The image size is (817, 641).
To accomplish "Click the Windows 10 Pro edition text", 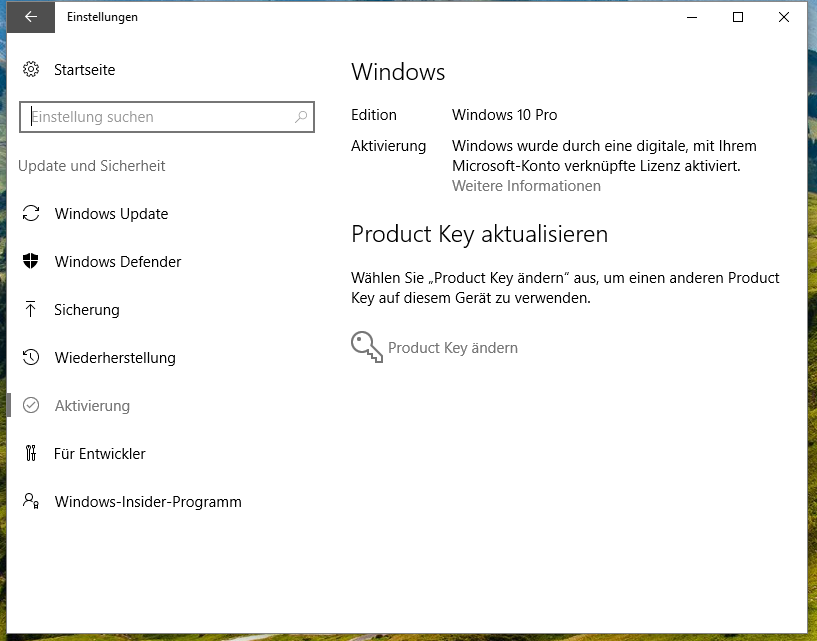I will 504,115.
